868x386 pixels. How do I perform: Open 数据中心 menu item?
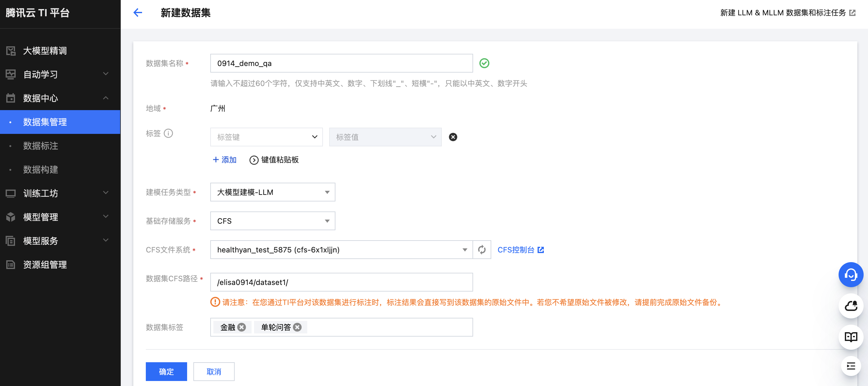click(x=60, y=98)
